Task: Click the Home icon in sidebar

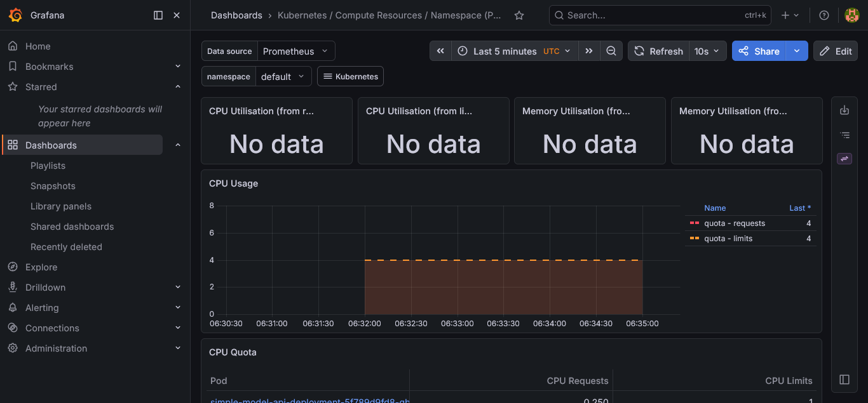Action: coord(13,46)
